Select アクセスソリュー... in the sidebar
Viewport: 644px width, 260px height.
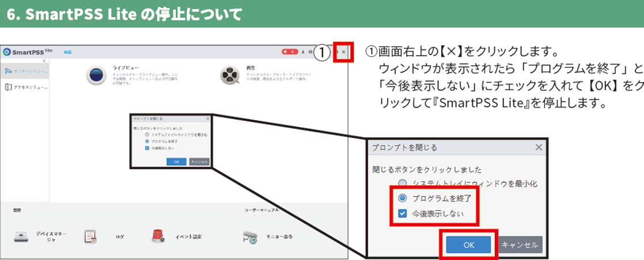pos(25,87)
